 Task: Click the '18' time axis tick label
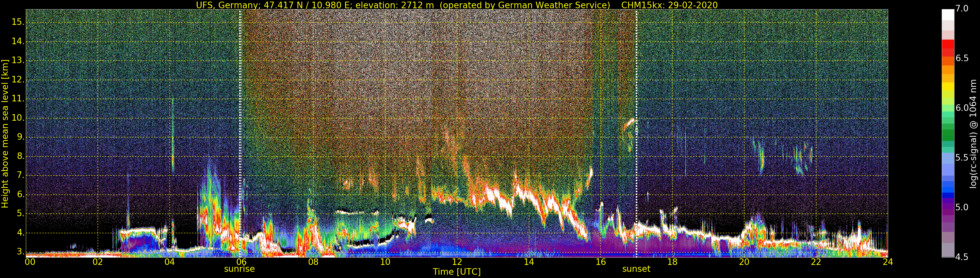pos(672,262)
